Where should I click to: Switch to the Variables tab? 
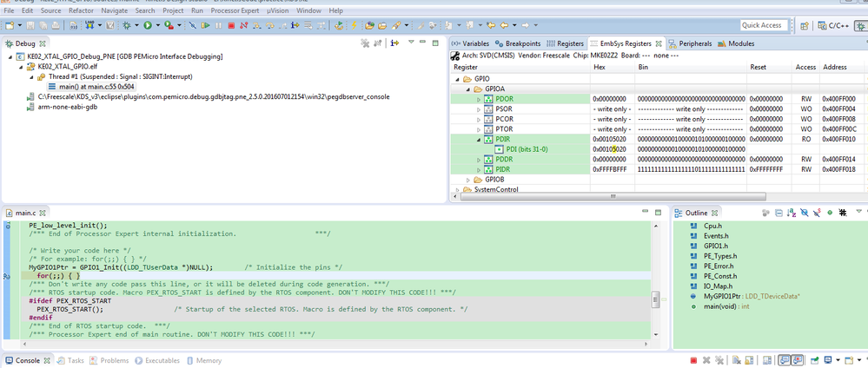(471, 43)
